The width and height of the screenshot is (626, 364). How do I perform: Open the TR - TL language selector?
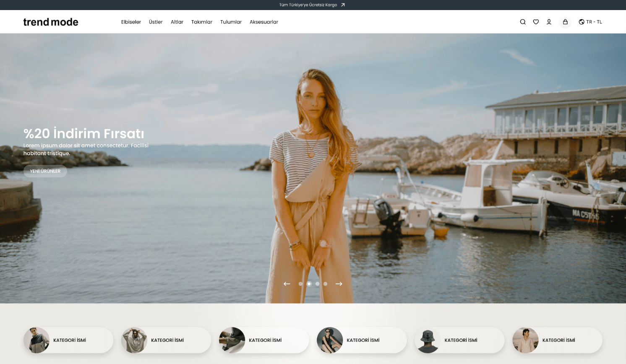[x=590, y=22]
